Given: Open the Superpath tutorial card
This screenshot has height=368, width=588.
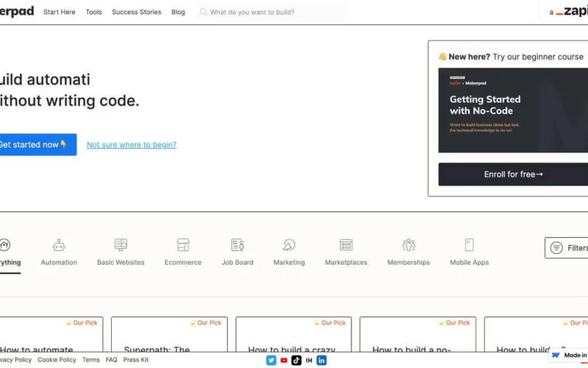Looking at the screenshot, I should coord(170,334).
